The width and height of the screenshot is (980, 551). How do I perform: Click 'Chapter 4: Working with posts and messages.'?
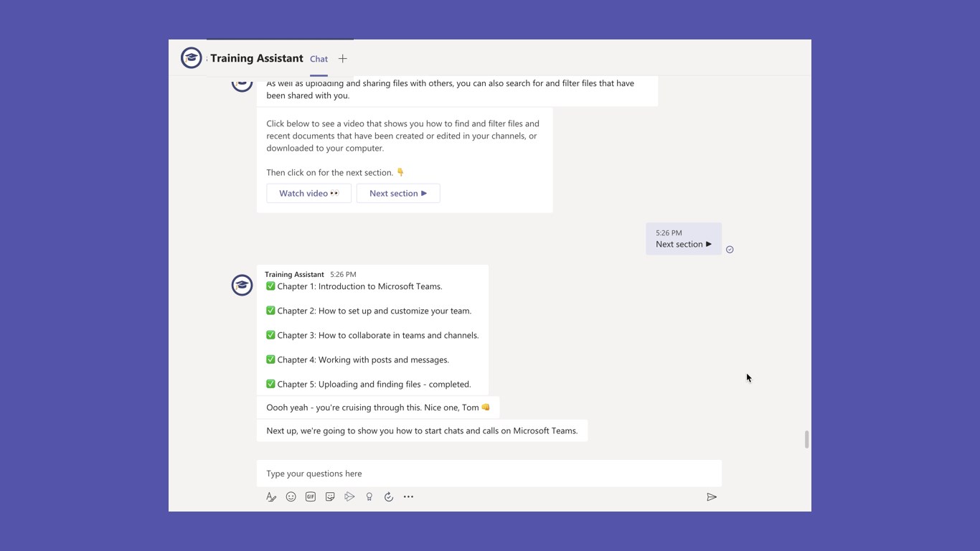point(357,359)
